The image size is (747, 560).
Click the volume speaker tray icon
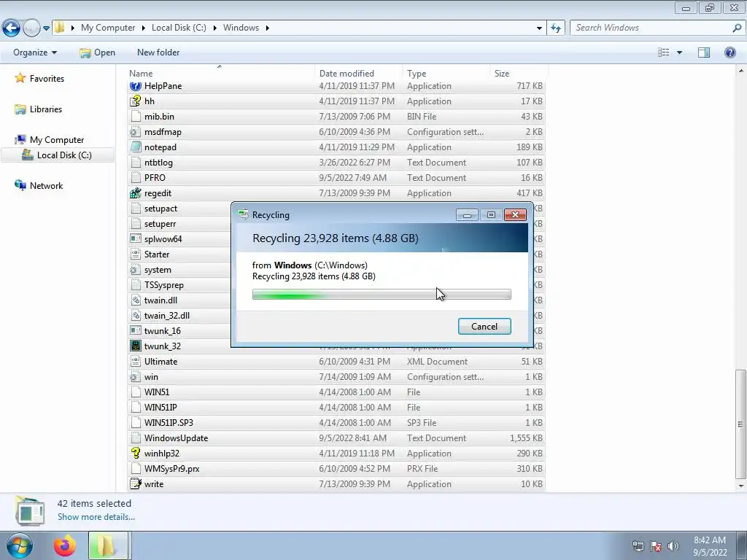pyautogui.click(x=673, y=546)
